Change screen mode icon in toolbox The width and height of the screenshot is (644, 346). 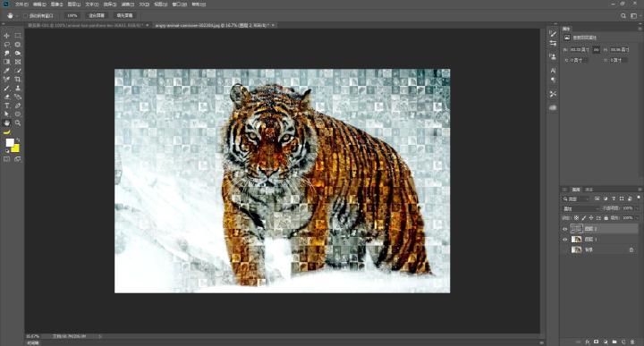(x=18, y=159)
